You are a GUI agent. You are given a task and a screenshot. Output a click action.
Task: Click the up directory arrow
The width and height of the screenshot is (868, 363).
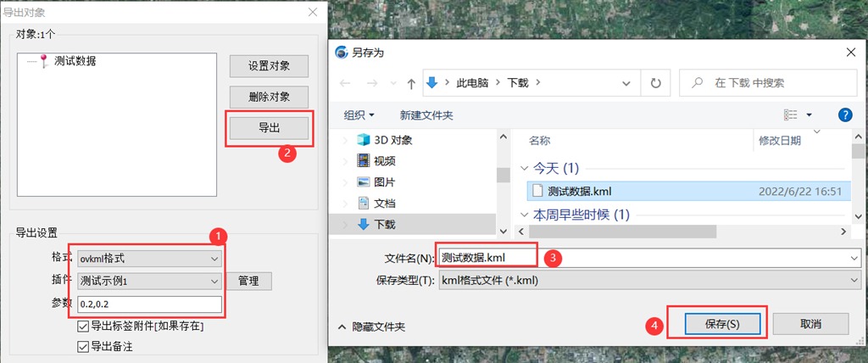click(x=411, y=83)
